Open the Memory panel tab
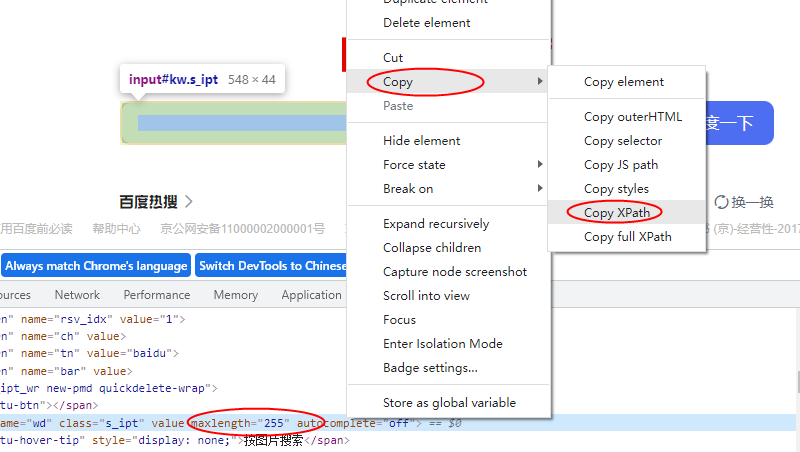The image size is (800, 452). [235, 295]
